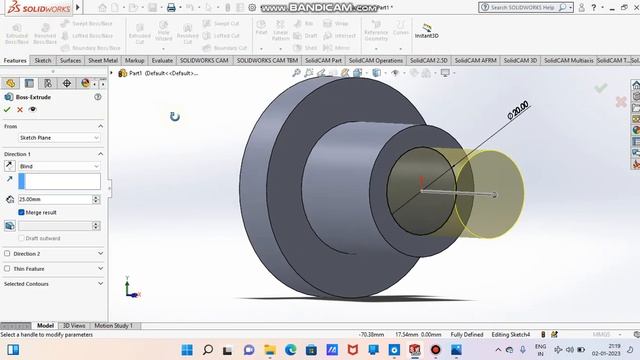Switch to the Sheet Metal tab
Viewport: 640px width, 360px height.
coord(103,60)
